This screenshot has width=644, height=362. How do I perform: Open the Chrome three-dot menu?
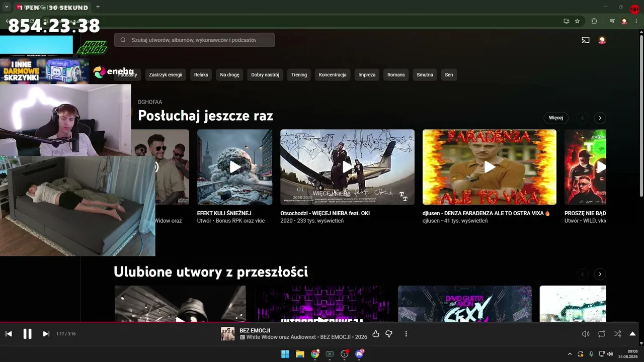636,21
